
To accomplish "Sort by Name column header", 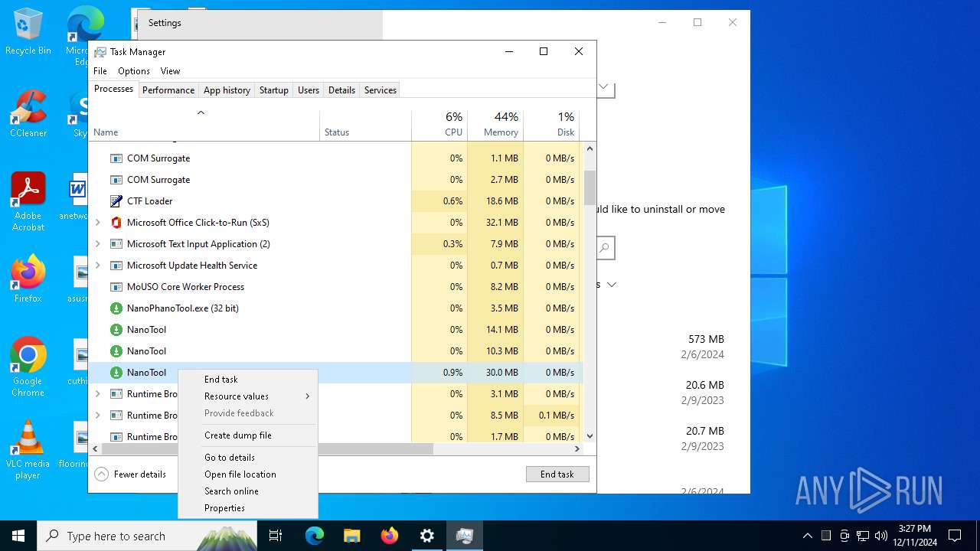I will pos(204,126).
